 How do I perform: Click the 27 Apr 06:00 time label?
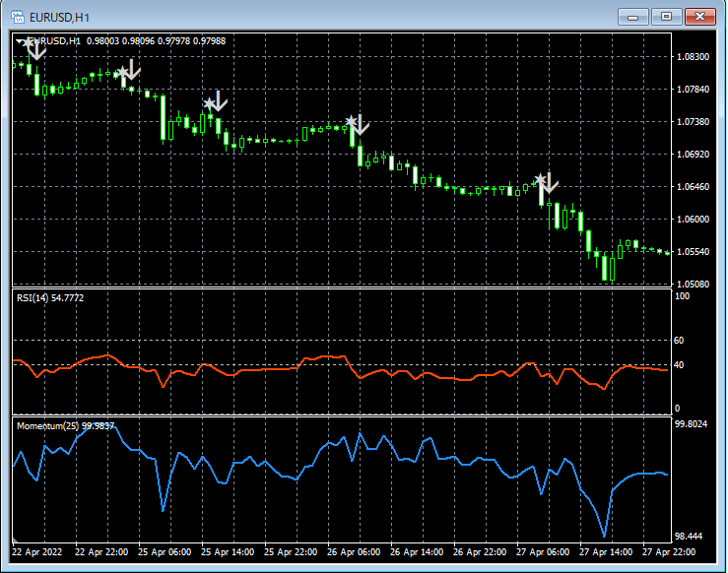[x=543, y=552]
